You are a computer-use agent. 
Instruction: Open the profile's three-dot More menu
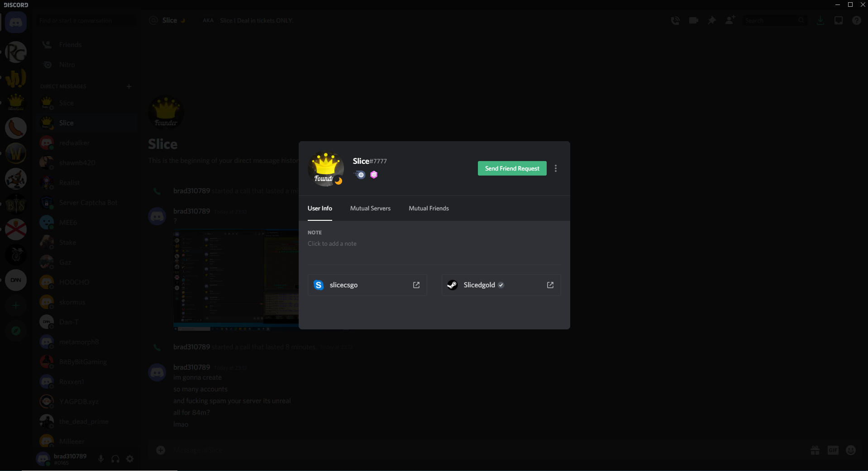pos(556,168)
